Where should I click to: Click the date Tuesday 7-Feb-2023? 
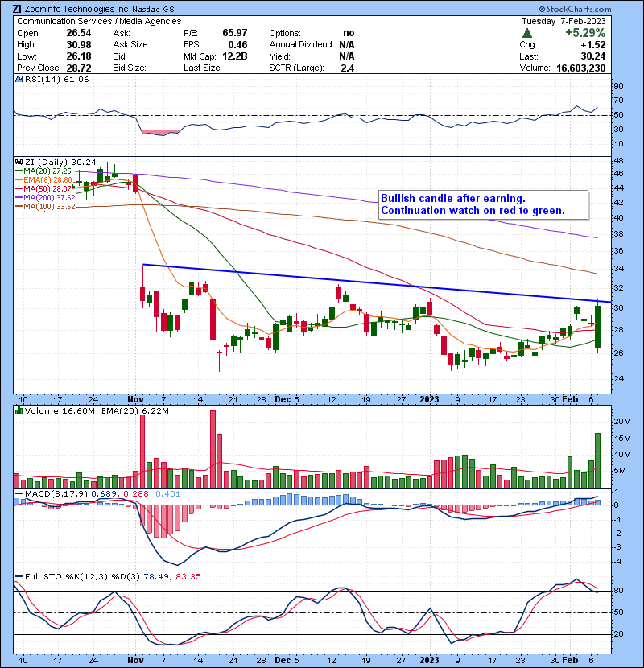click(563, 21)
